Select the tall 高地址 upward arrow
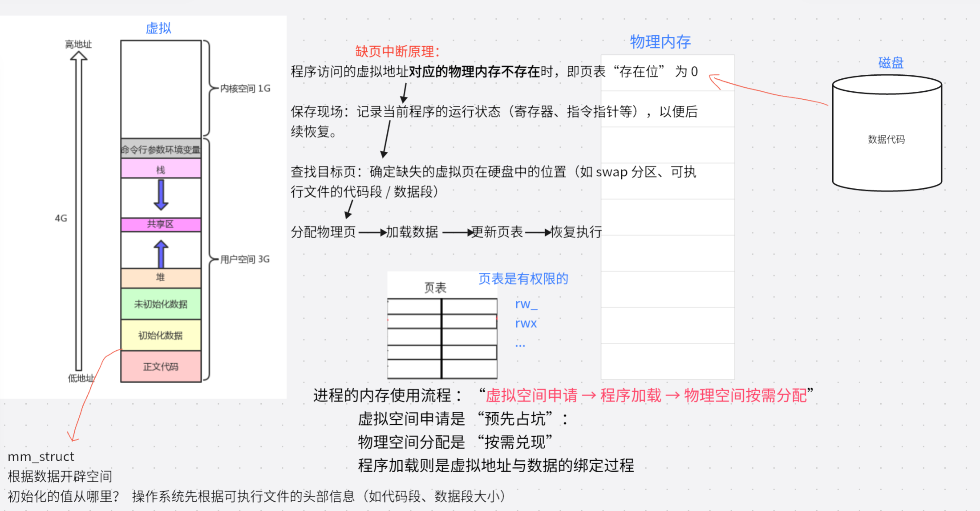980x511 pixels. tap(79, 209)
